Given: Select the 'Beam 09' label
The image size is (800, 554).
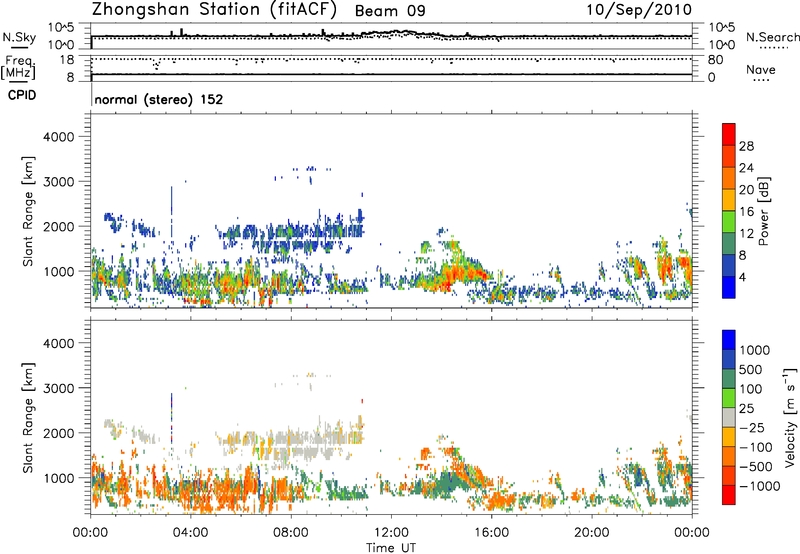Looking at the screenshot, I should coord(390,11).
